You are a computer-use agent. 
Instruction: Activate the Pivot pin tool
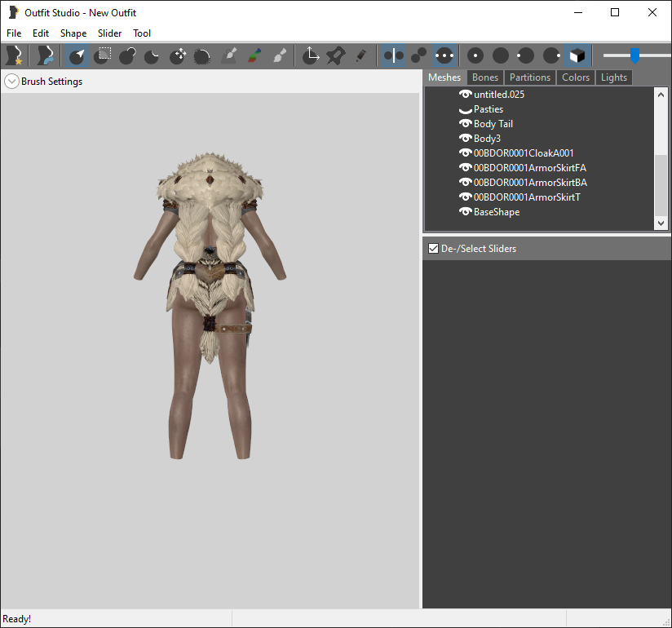click(335, 55)
